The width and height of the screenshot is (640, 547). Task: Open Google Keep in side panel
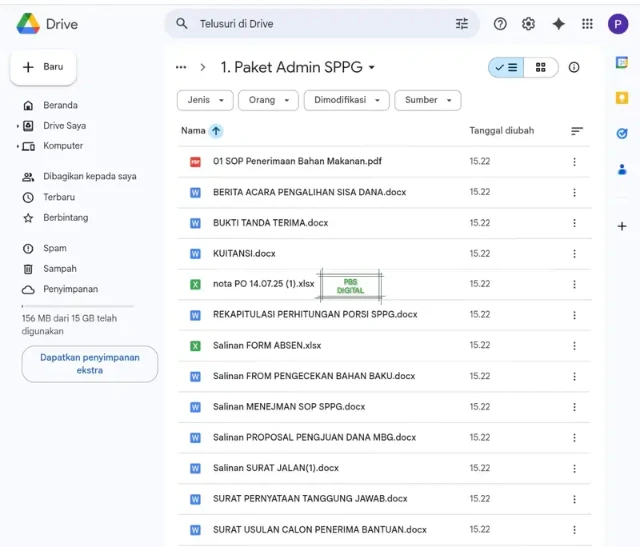[x=621, y=98]
